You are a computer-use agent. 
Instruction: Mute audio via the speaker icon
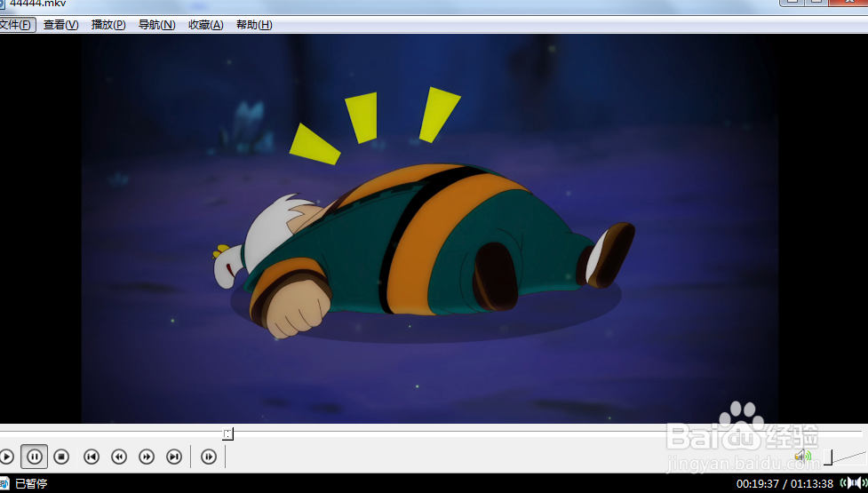802,457
